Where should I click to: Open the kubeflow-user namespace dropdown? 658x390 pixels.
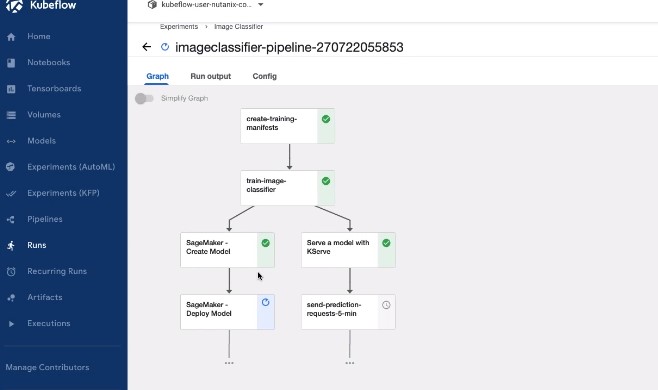tap(206, 5)
